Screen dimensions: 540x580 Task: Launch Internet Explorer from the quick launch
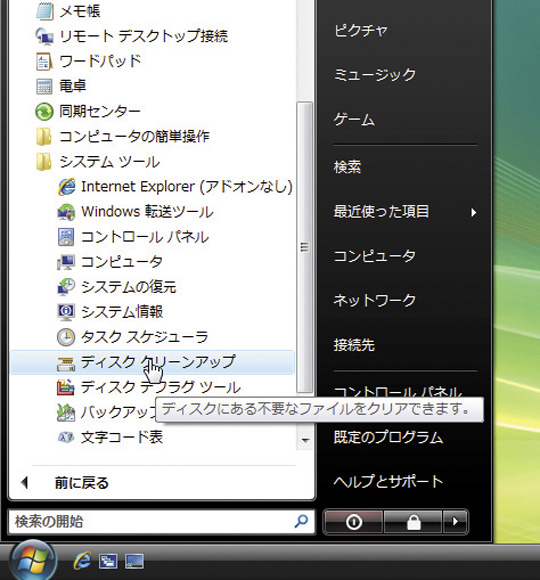(x=82, y=561)
